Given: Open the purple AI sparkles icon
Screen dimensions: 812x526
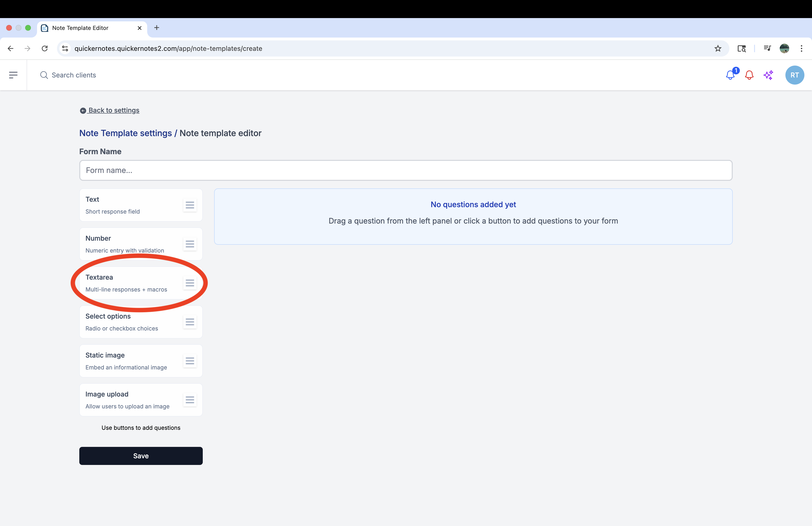Looking at the screenshot, I should [x=768, y=75].
